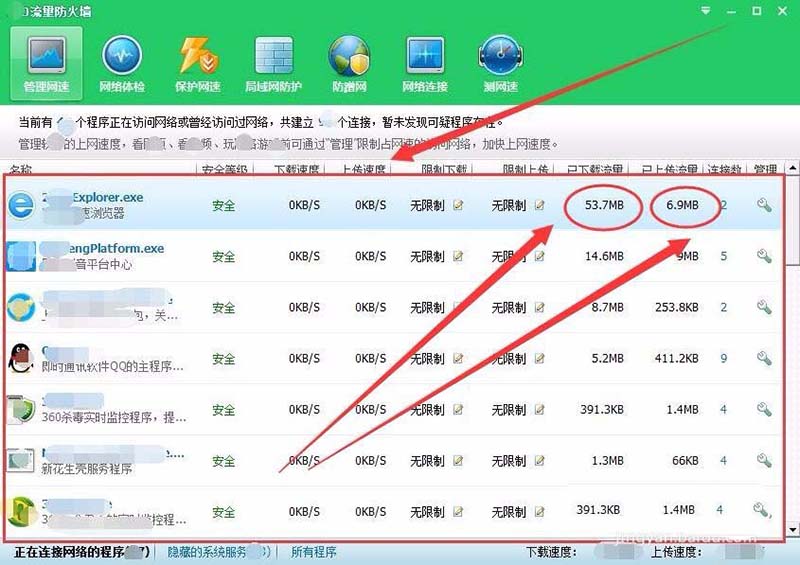The height and width of the screenshot is (565, 800).
Task: Edit download limit for Explorer.exe
Action: [x=459, y=206]
